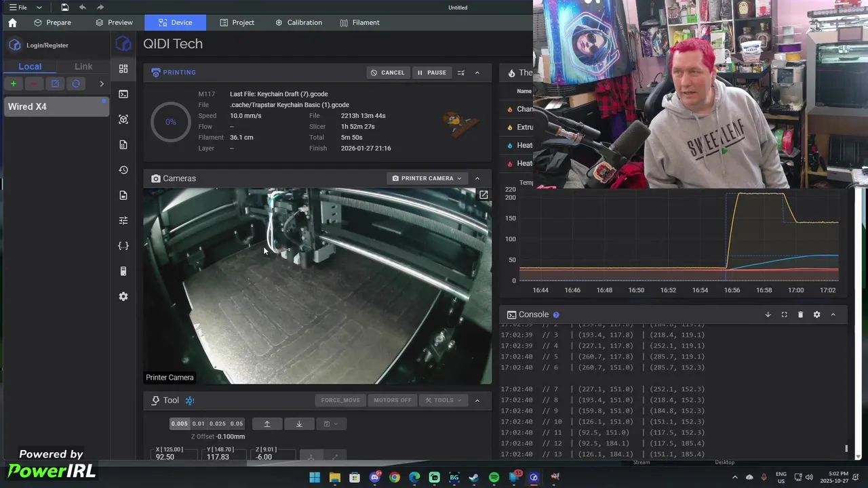Click Login/Register link
The width and height of the screenshot is (868, 488).
click(x=47, y=45)
